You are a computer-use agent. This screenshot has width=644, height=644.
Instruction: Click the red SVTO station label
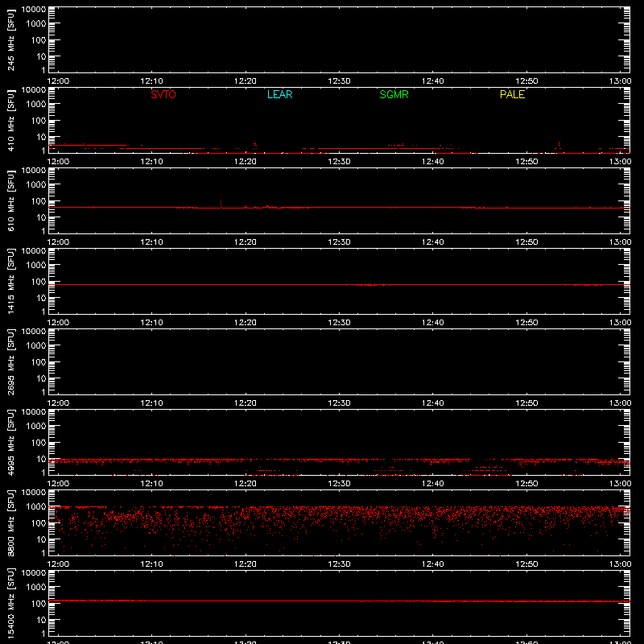point(163,94)
